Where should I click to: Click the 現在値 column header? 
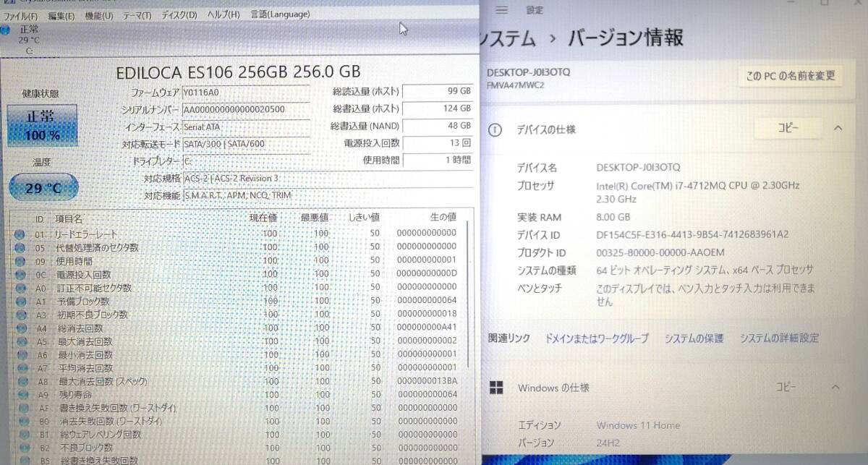click(263, 217)
